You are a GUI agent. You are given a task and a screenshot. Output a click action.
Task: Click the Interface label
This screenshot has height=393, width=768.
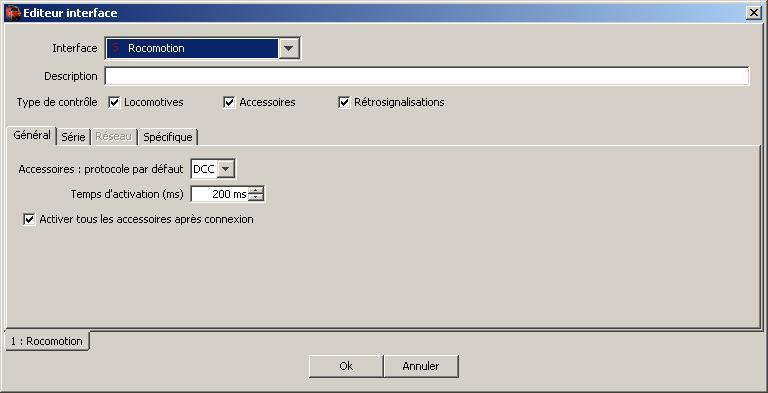[75, 48]
